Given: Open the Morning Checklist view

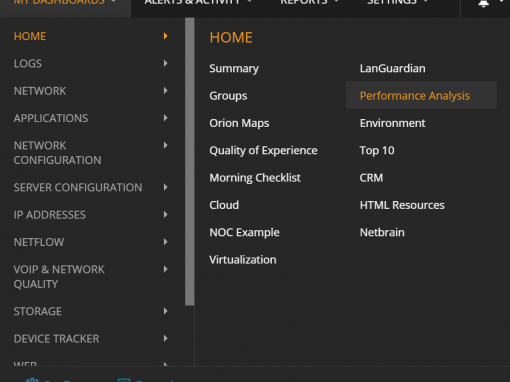Looking at the screenshot, I should pos(255,178).
